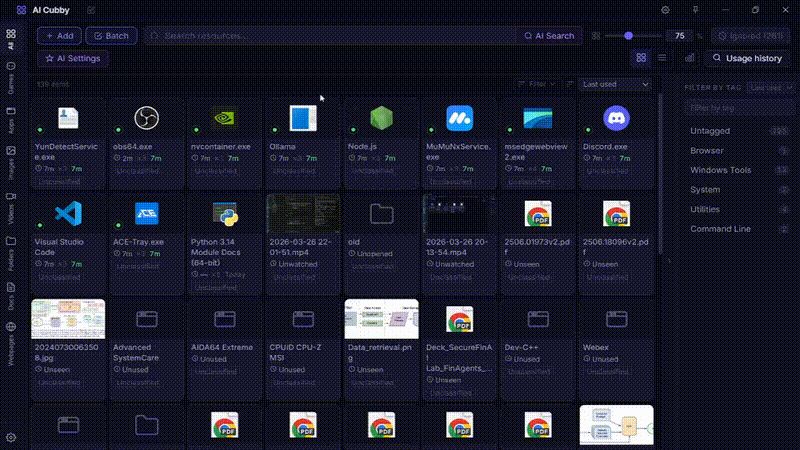Open the Filter dropdown

(537, 84)
